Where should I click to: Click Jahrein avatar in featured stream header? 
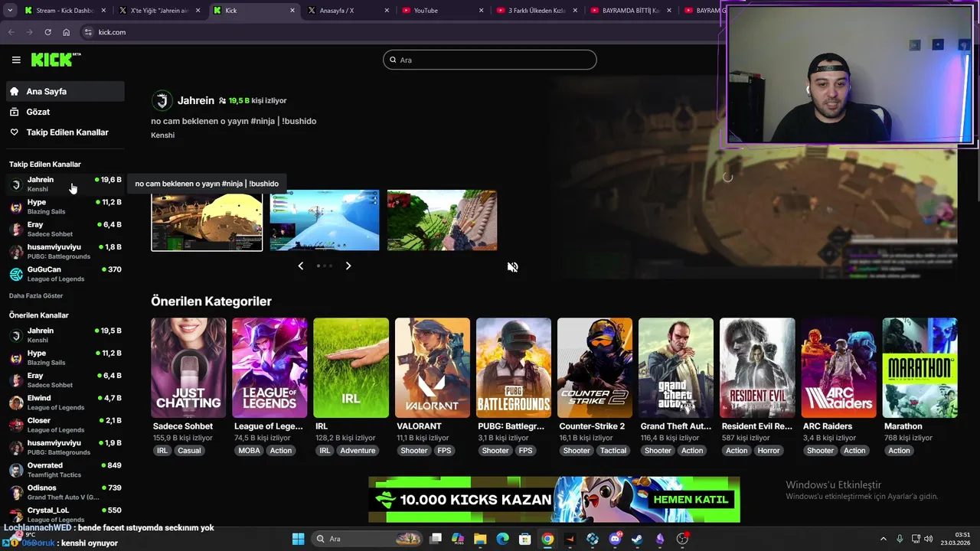pyautogui.click(x=162, y=100)
